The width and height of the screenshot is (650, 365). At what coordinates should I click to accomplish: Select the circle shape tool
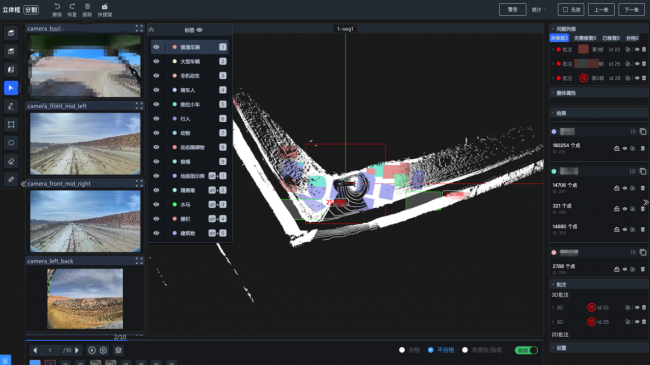click(11, 143)
